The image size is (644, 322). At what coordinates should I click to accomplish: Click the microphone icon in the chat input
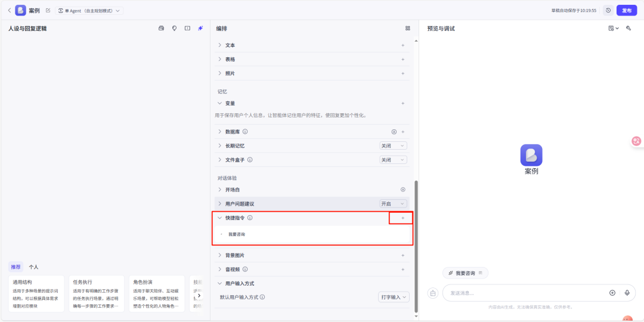pyautogui.click(x=627, y=293)
